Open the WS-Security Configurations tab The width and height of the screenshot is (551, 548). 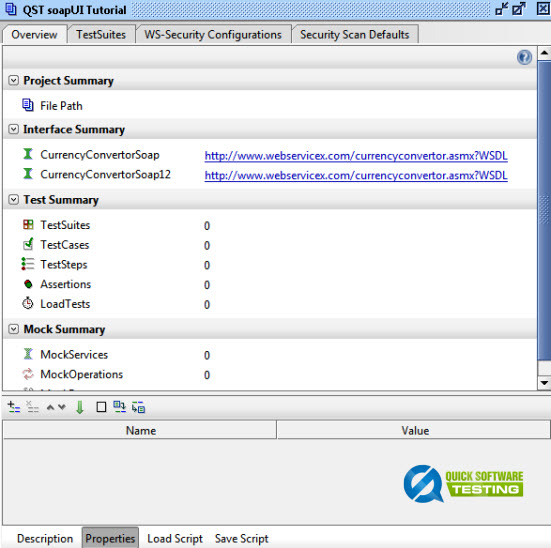pos(213,34)
